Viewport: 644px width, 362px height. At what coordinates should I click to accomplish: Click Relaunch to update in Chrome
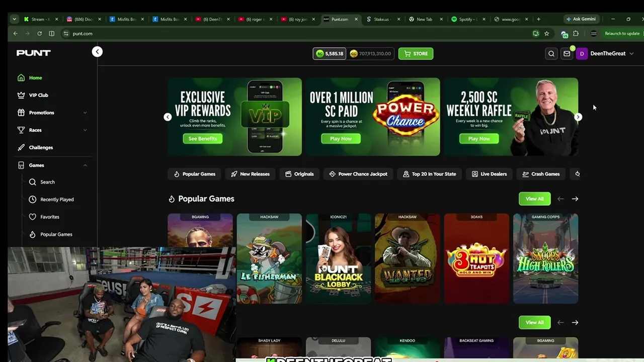click(x=622, y=34)
